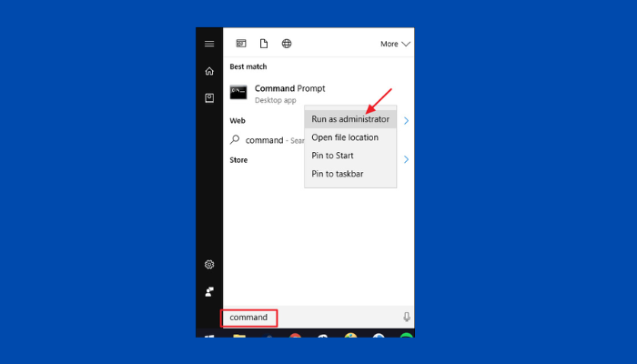637x364 pixels.
Task: Click the Feedback icon in the sidebar
Action: (x=209, y=291)
